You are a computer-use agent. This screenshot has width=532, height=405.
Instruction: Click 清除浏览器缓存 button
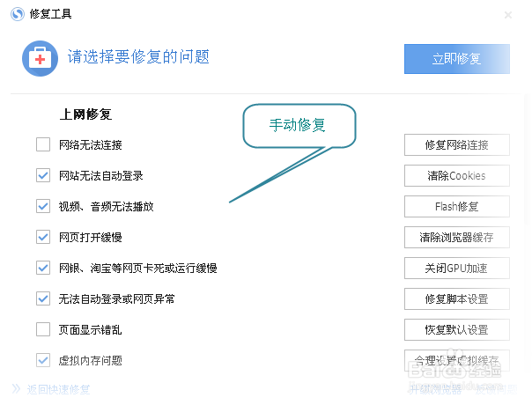click(456, 238)
